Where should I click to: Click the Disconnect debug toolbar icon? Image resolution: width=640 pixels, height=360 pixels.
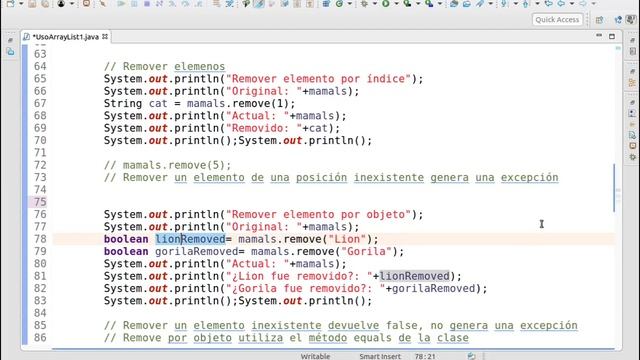(159, 4)
